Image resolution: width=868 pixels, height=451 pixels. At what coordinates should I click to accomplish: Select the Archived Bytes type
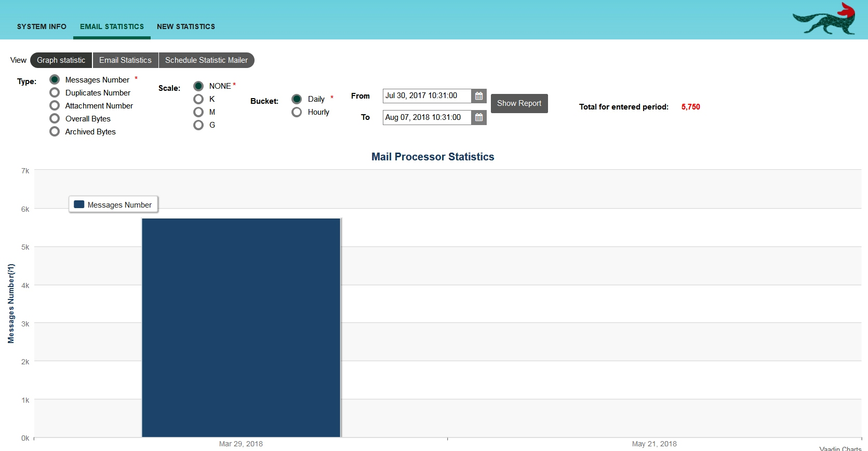[x=55, y=131]
